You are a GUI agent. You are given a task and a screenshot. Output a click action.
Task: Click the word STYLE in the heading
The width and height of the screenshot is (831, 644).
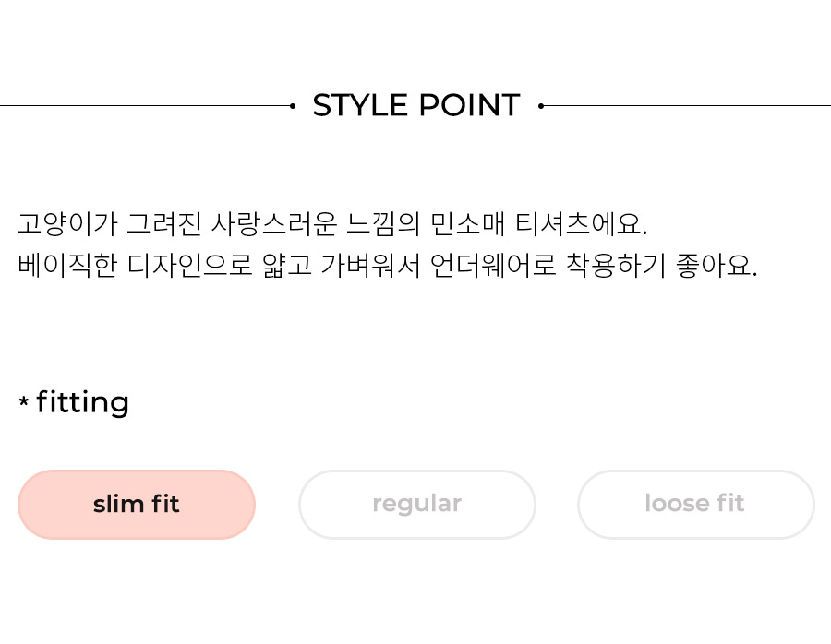360,105
